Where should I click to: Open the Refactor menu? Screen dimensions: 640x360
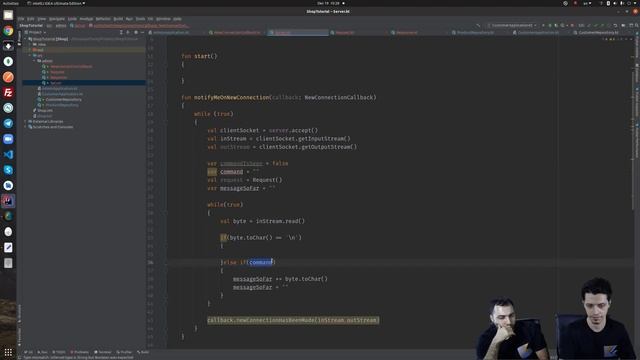tap(103, 19)
